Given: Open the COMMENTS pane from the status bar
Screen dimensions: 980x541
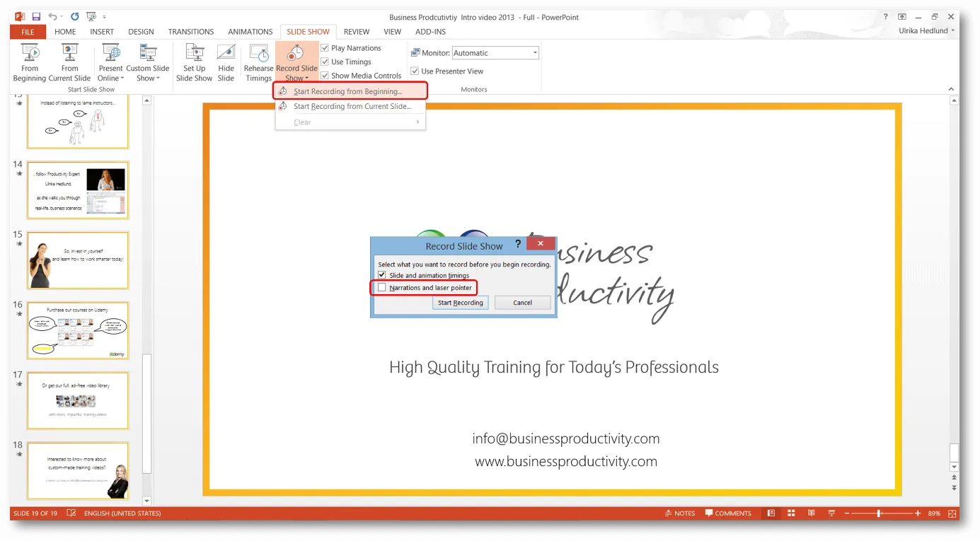Looking at the screenshot, I should (x=728, y=513).
